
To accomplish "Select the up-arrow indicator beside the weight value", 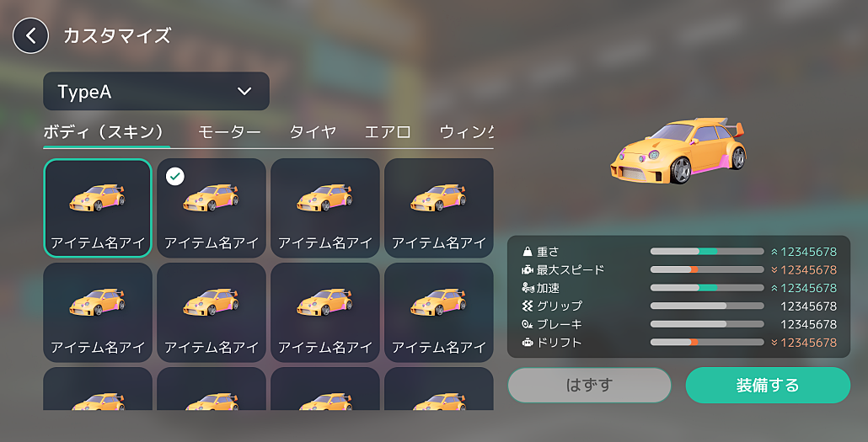I will 774,253.
